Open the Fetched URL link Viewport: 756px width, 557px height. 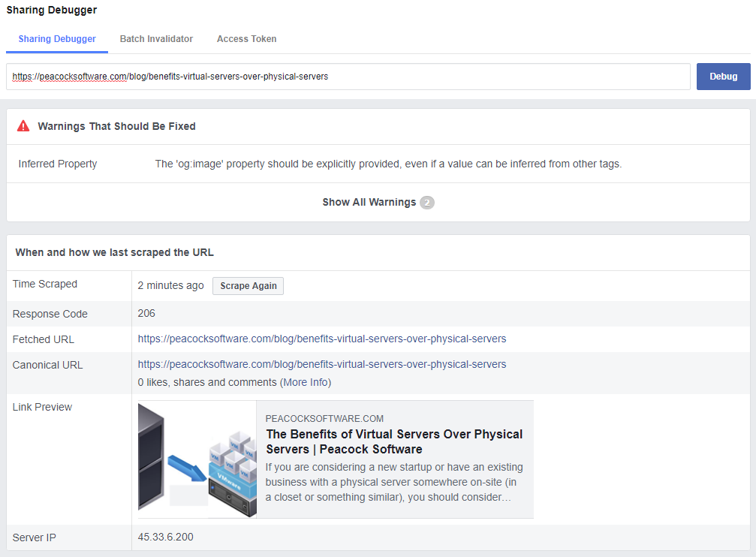tap(321, 339)
